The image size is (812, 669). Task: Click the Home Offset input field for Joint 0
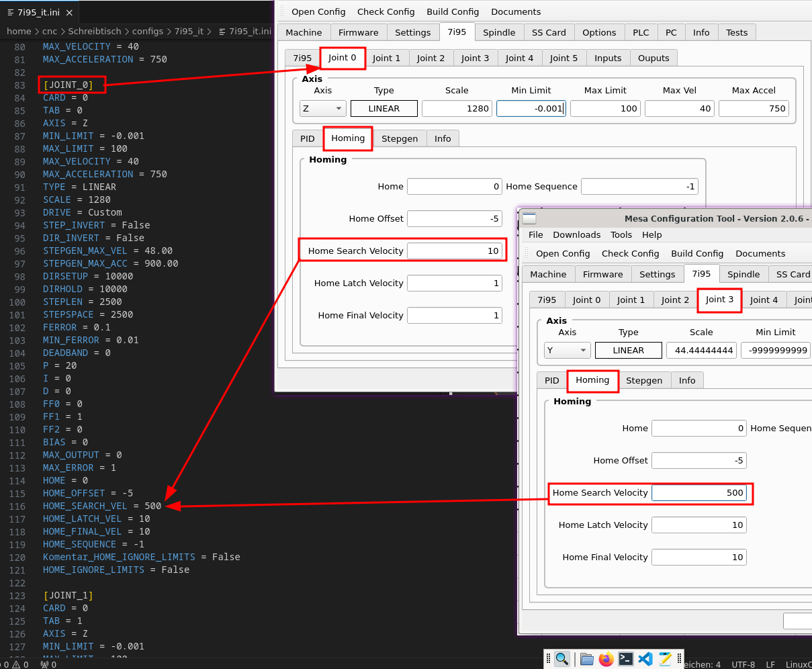click(x=454, y=218)
